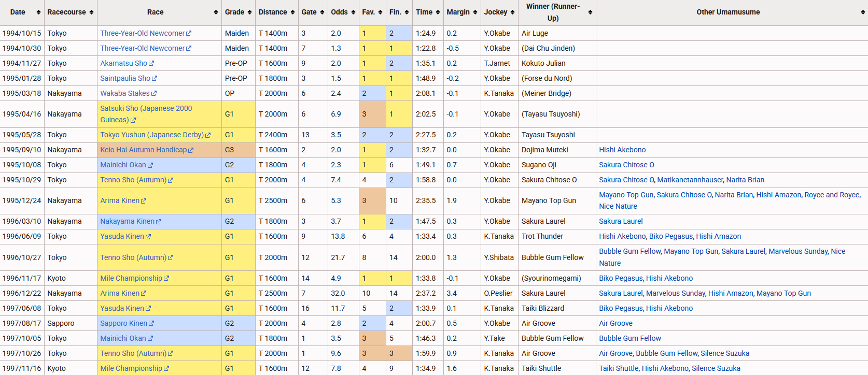Viewport: 868px width, 375px height.
Task: Open 1996/12/22 Arima Kinen link
Action: pyautogui.click(x=120, y=293)
